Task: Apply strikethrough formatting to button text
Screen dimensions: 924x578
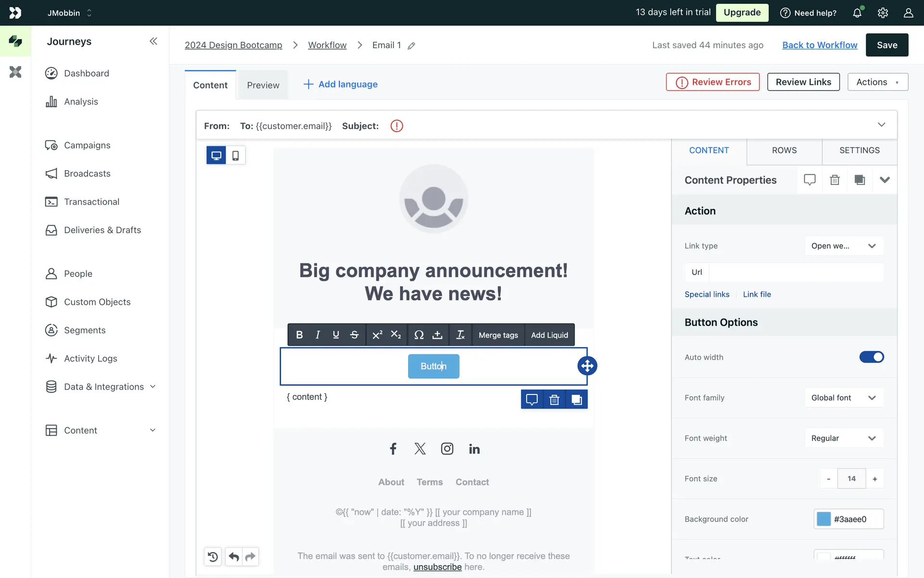Action: [x=354, y=335]
